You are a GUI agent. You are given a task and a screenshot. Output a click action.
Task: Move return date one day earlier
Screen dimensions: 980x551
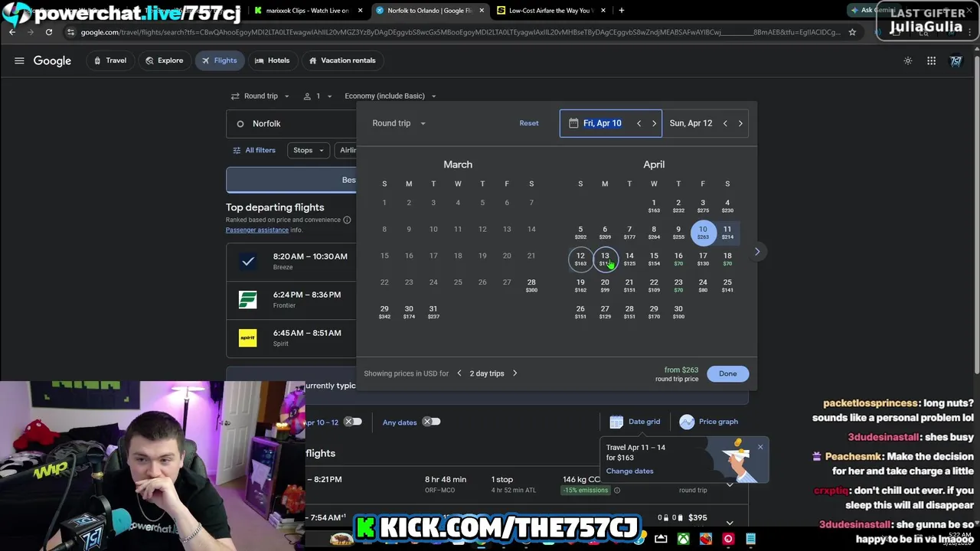tap(725, 123)
